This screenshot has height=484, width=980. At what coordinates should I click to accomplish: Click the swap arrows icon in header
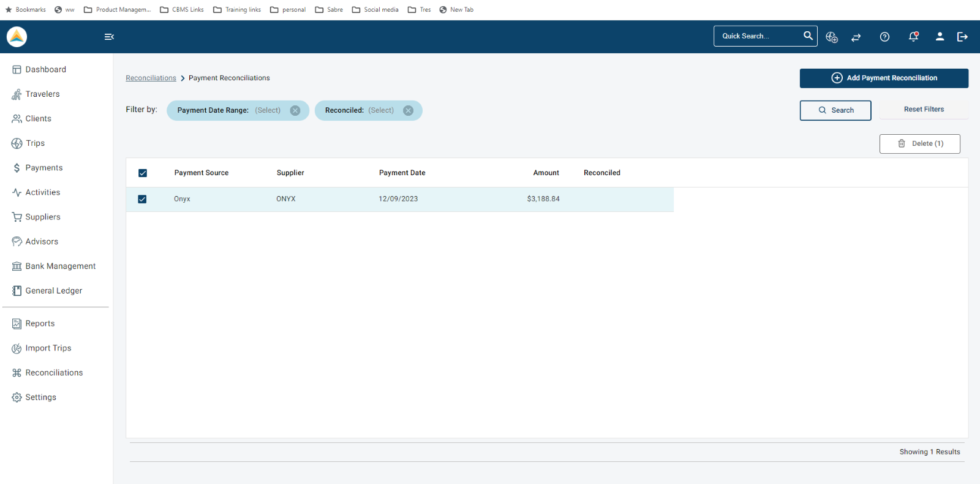click(856, 37)
